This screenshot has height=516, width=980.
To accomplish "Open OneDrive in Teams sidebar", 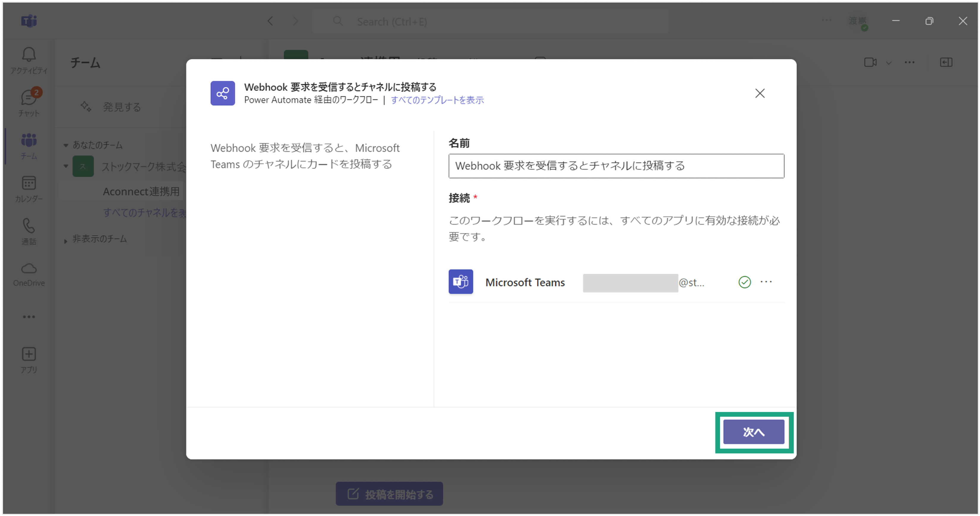I will (x=29, y=274).
